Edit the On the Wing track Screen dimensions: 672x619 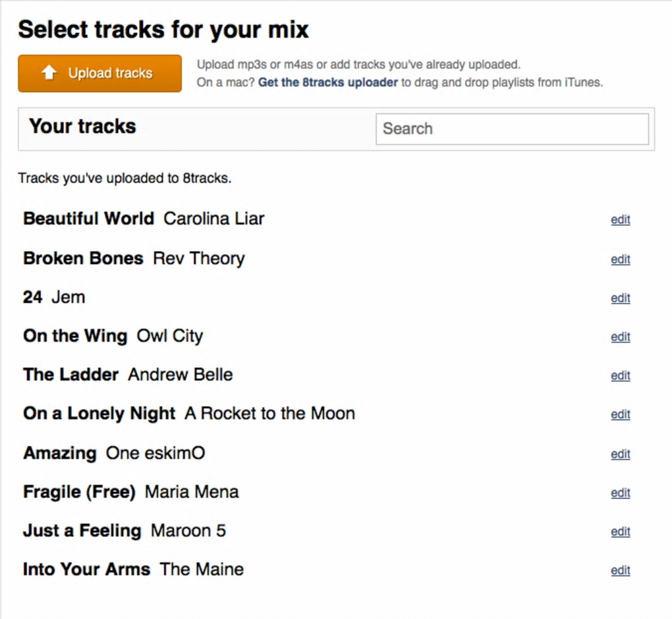(x=620, y=337)
